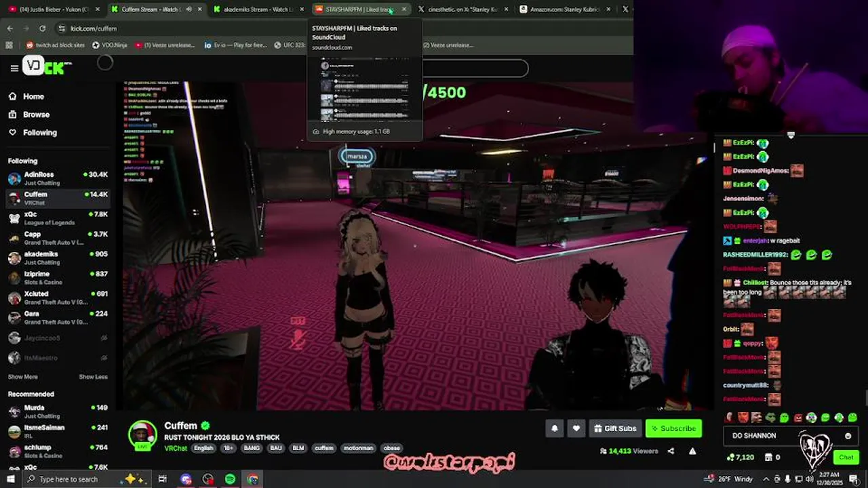Screen dimensions: 868x488
Task: Click the 7,120 channel points icon
Action: pyautogui.click(x=730, y=457)
